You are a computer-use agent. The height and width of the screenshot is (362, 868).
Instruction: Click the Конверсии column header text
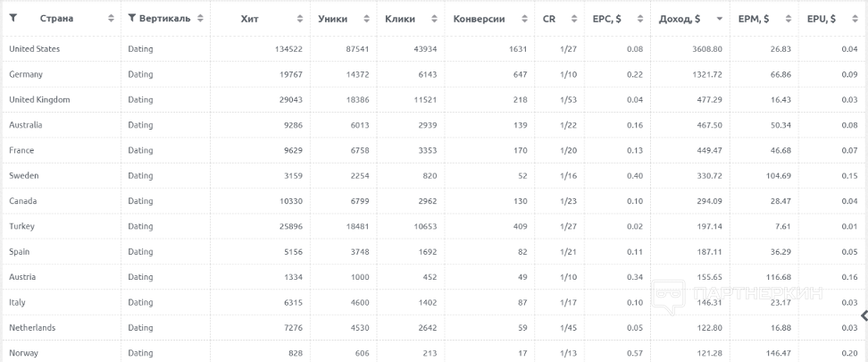point(479,19)
